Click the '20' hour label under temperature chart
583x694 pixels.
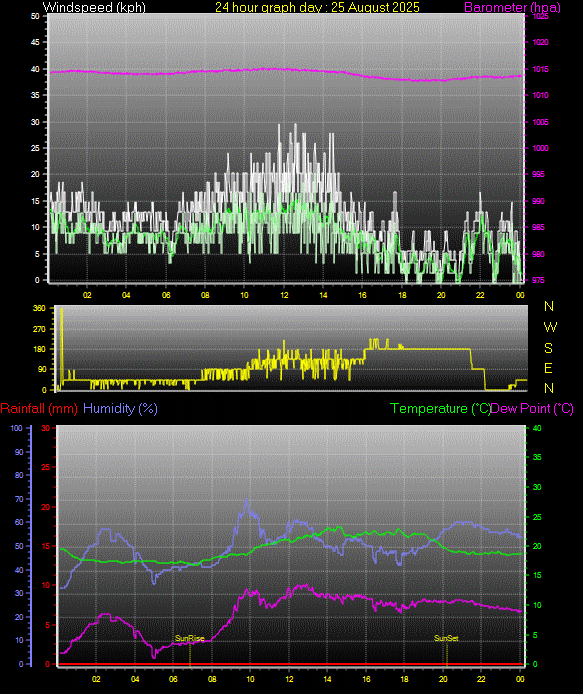point(443,679)
